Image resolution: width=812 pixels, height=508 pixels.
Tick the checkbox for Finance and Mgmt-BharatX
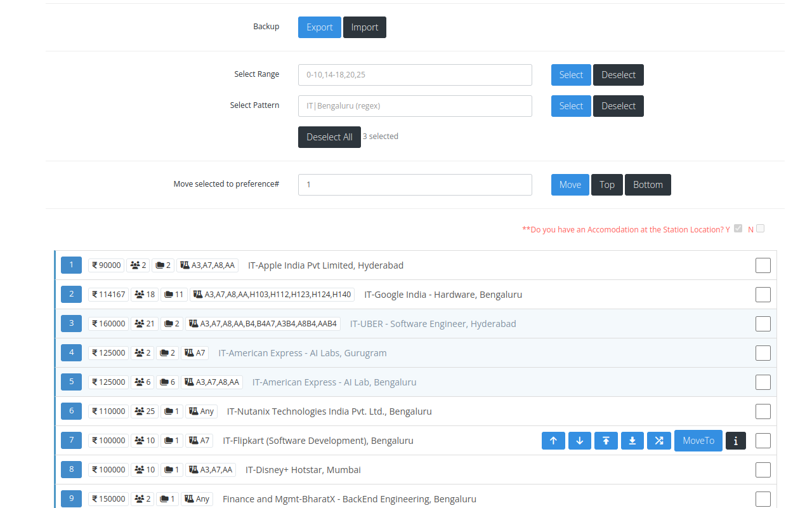[763, 499]
